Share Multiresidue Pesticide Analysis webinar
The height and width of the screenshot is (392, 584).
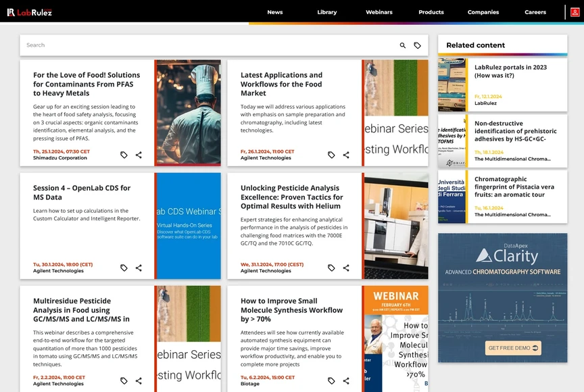[x=139, y=381]
